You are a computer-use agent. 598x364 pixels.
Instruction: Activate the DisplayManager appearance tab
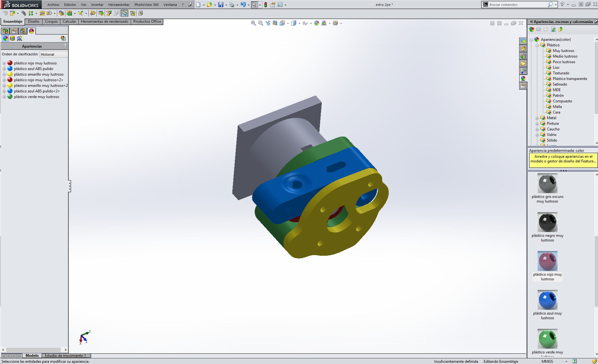pos(31,31)
